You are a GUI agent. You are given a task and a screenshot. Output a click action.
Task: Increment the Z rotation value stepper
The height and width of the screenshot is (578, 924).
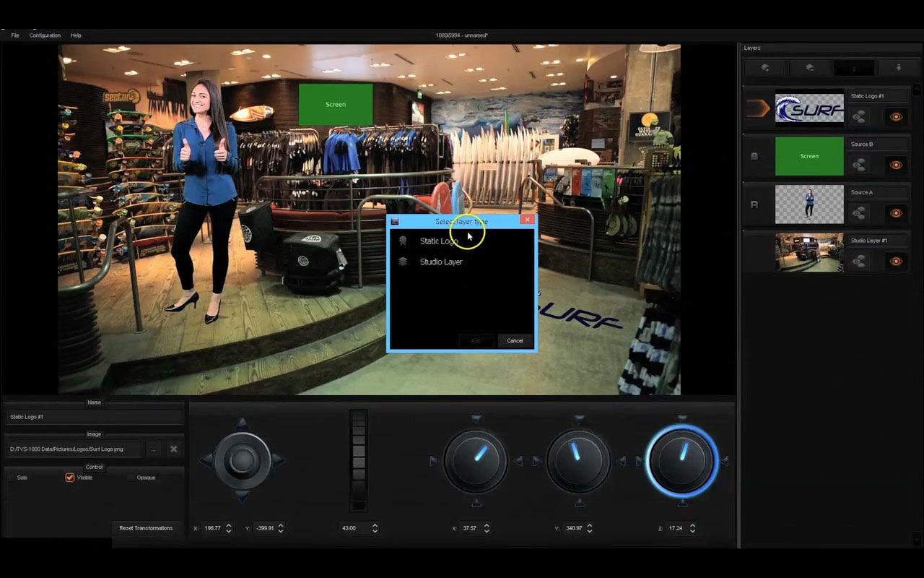pos(692,525)
